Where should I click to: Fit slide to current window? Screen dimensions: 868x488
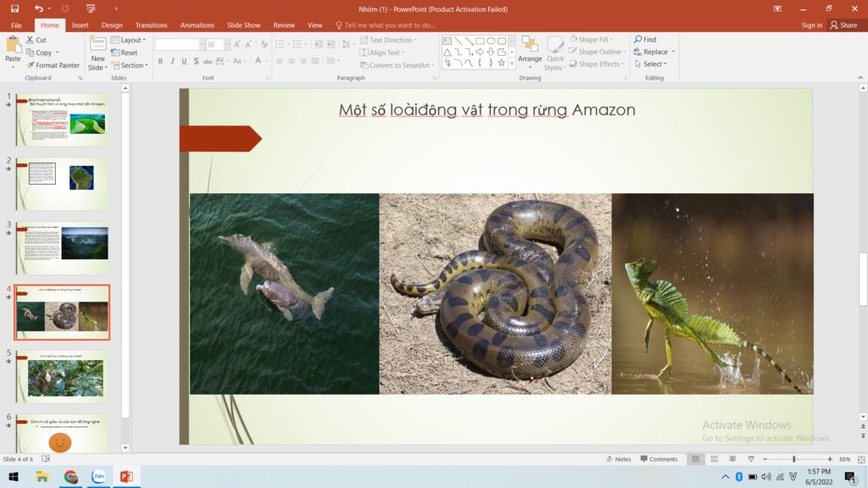coord(861,459)
